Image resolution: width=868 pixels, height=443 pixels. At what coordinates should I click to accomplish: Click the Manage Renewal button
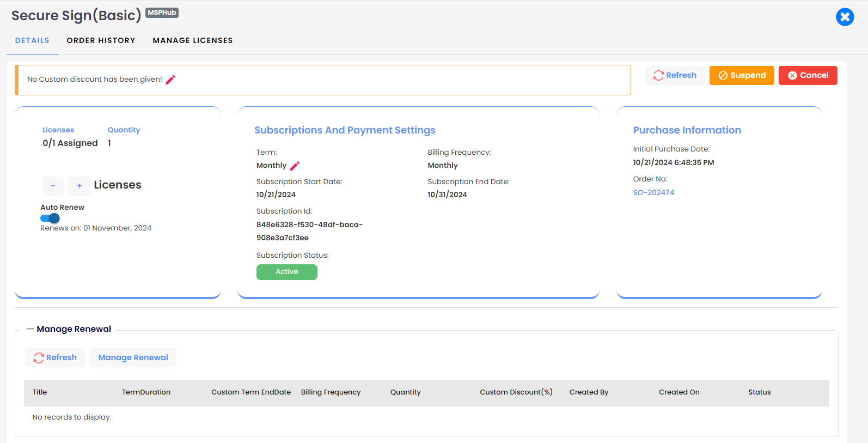point(133,357)
